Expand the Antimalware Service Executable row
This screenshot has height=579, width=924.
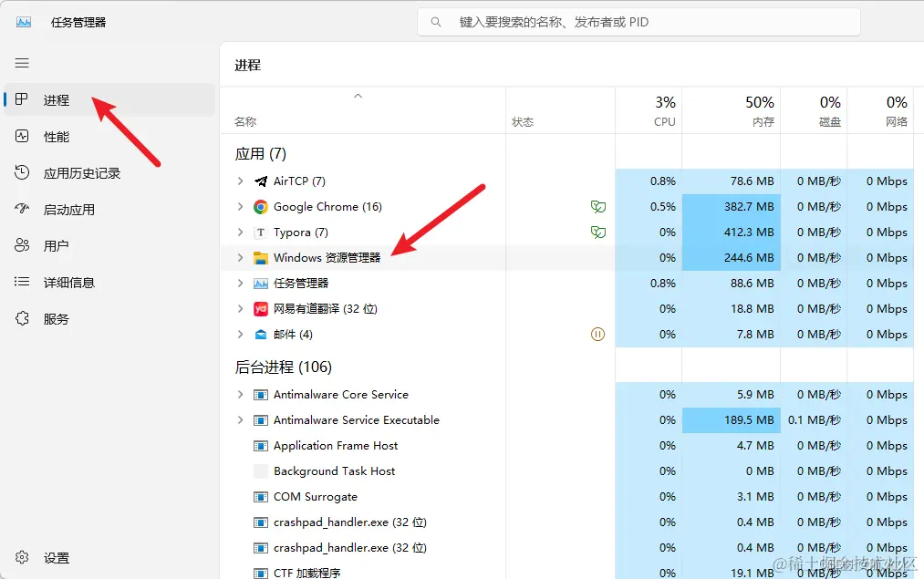[x=240, y=420]
